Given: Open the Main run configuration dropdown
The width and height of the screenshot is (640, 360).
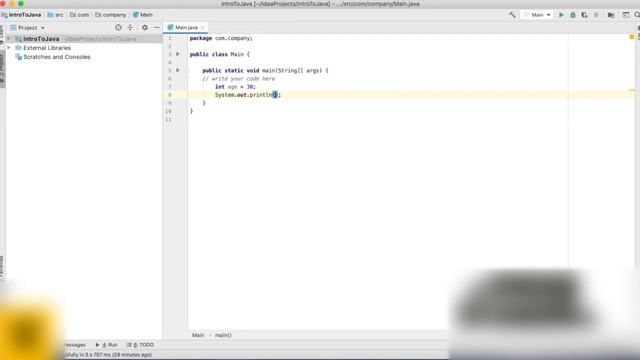Looking at the screenshot, I should tap(537, 15).
